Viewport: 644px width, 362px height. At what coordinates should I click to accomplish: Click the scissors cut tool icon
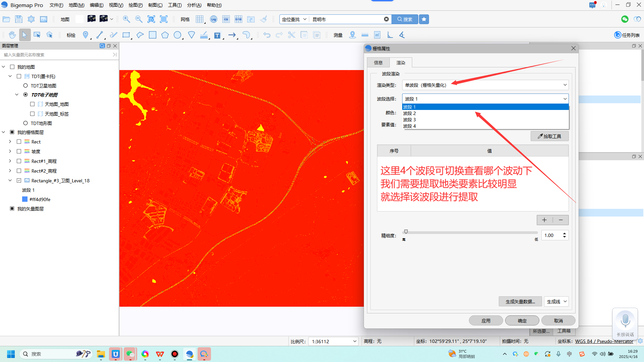pos(291,35)
